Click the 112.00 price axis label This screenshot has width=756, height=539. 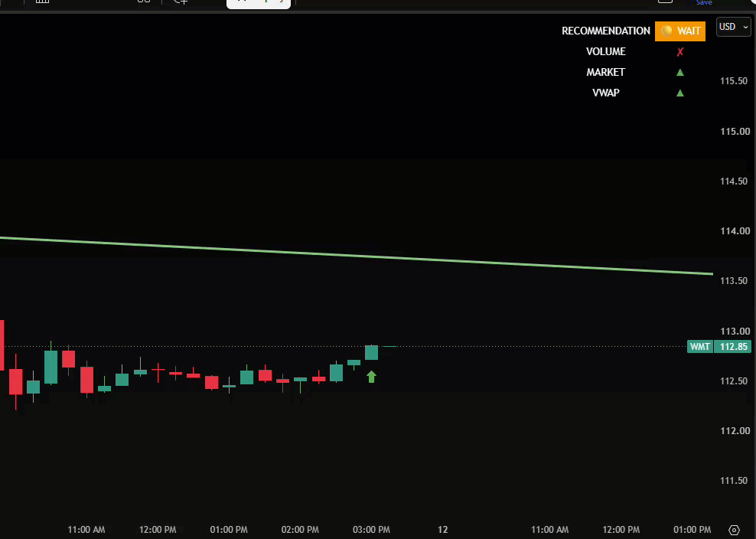coord(735,431)
